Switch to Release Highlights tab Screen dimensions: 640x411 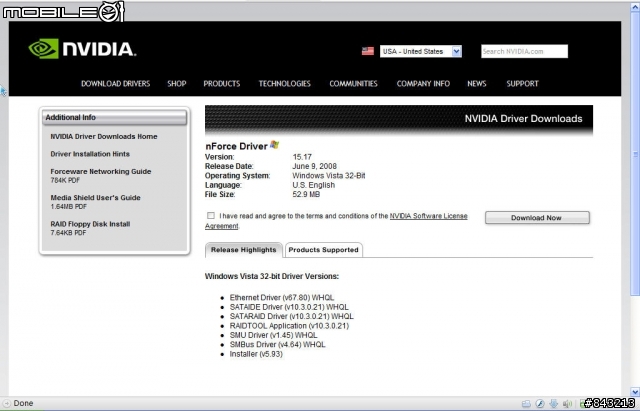coord(244,250)
